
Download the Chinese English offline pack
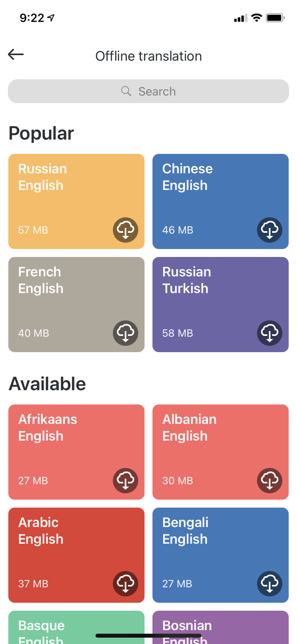pyautogui.click(x=270, y=230)
